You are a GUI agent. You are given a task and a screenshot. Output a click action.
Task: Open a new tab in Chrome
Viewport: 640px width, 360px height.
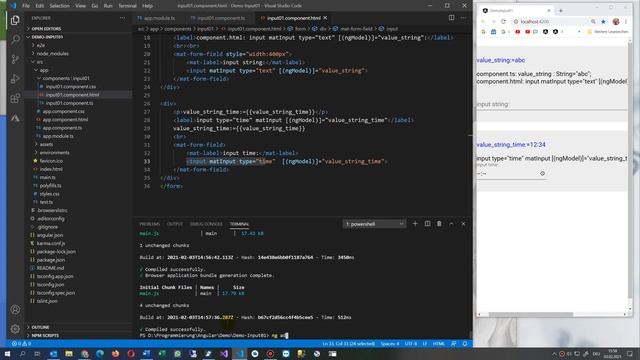coord(560,11)
